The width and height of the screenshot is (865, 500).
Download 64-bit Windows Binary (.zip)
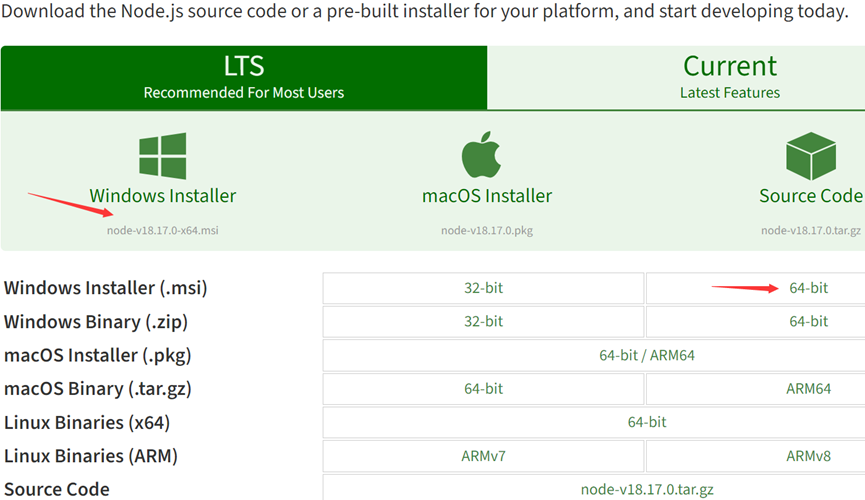tap(809, 322)
